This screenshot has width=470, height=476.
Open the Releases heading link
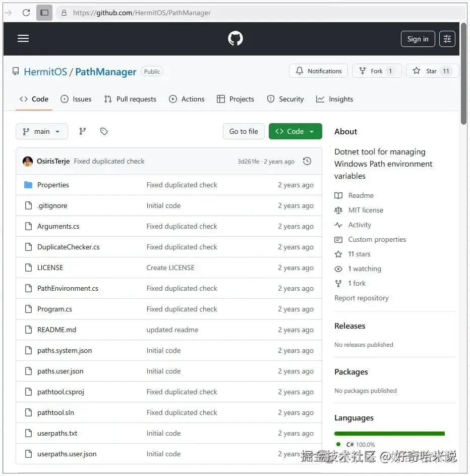point(349,326)
